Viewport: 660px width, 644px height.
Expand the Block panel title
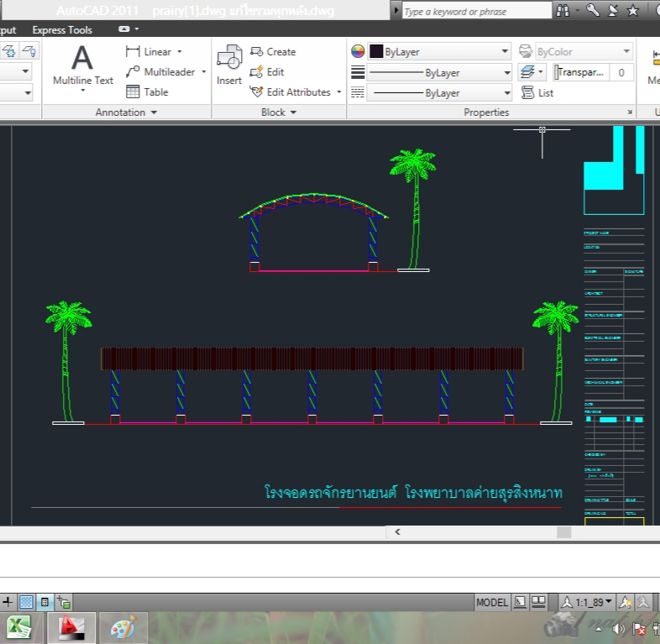278,113
